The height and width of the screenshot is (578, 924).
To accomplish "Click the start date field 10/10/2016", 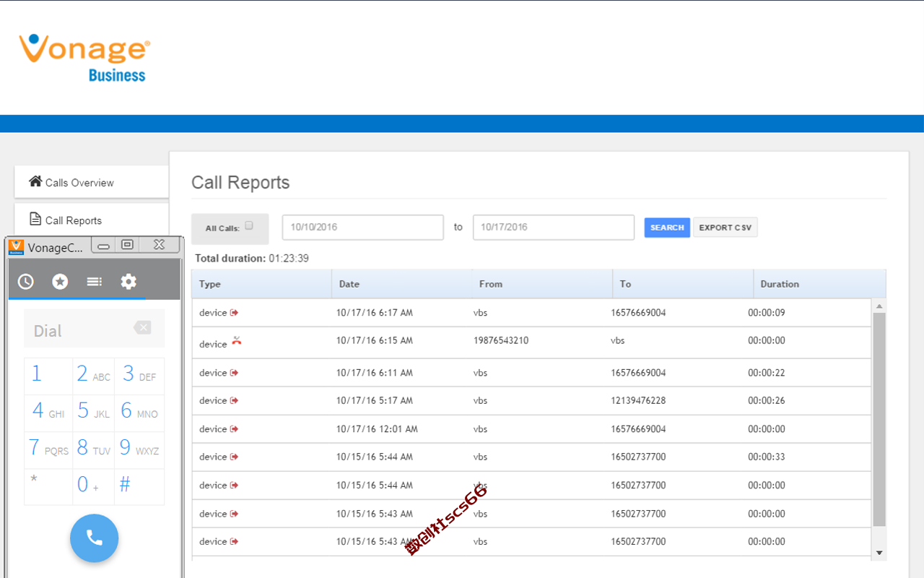I will click(363, 228).
